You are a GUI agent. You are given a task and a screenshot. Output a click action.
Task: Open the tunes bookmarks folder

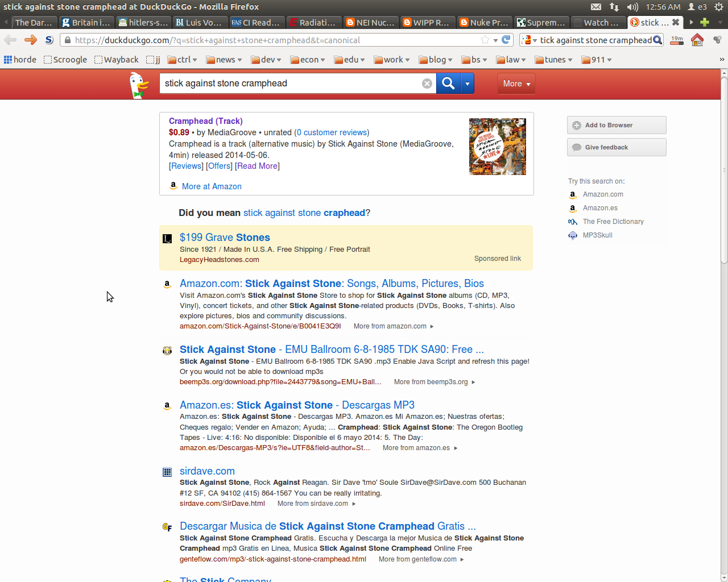point(553,60)
